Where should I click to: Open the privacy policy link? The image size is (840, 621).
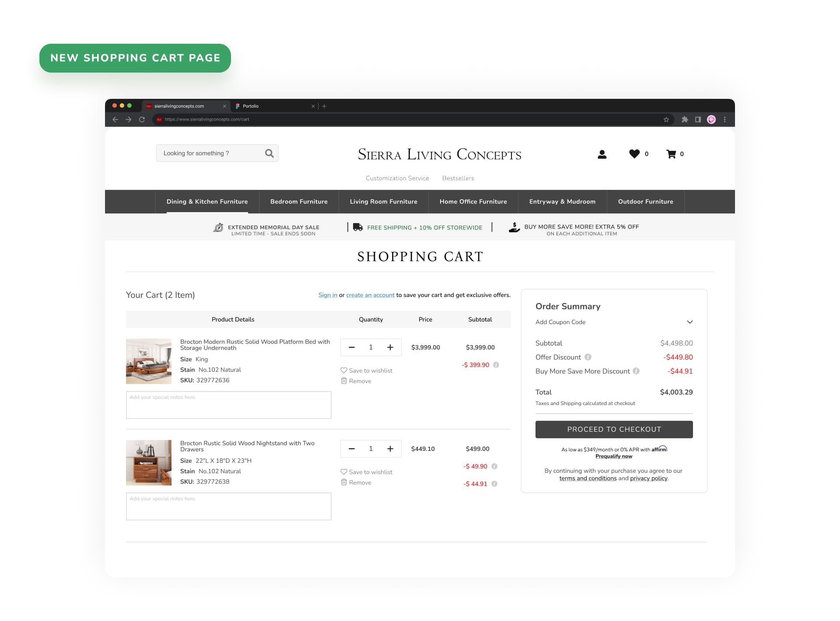tap(649, 478)
